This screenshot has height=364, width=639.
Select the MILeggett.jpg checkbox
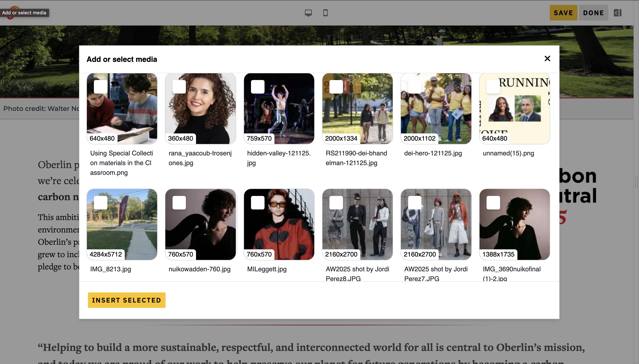point(258,202)
